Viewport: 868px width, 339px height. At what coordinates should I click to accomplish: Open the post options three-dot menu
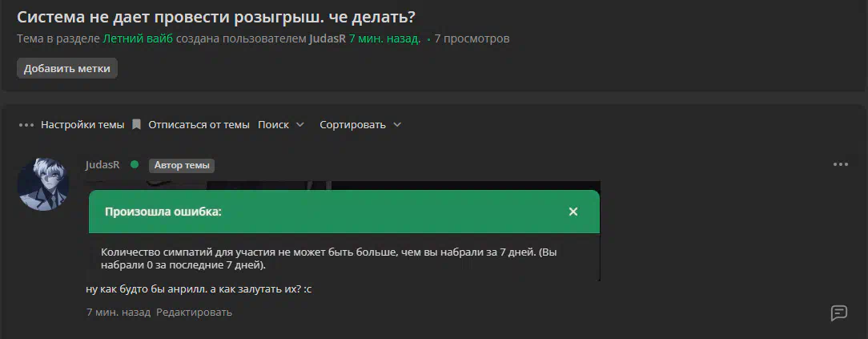(840, 164)
